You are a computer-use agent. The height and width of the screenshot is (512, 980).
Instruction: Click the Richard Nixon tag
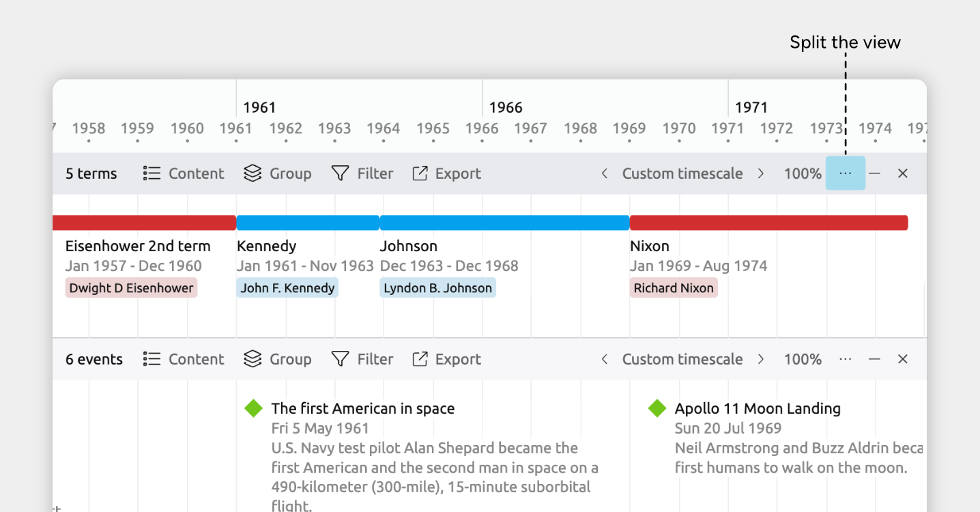pos(674,288)
